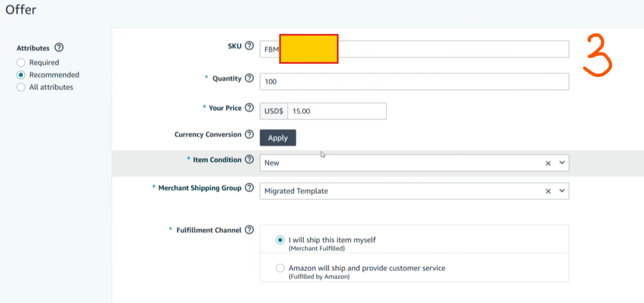Image resolution: width=644 pixels, height=303 pixels.
Task: Click help icon beside Your Price
Action: [x=249, y=108]
